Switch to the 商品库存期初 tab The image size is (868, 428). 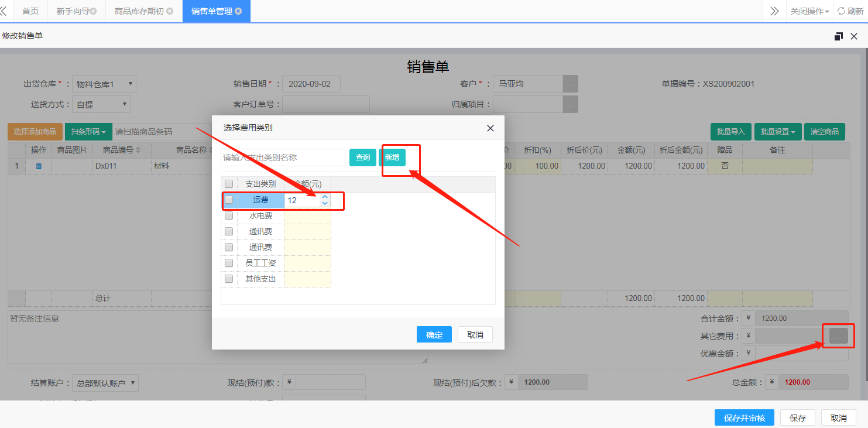pyautogui.click(x=144, y=11)
